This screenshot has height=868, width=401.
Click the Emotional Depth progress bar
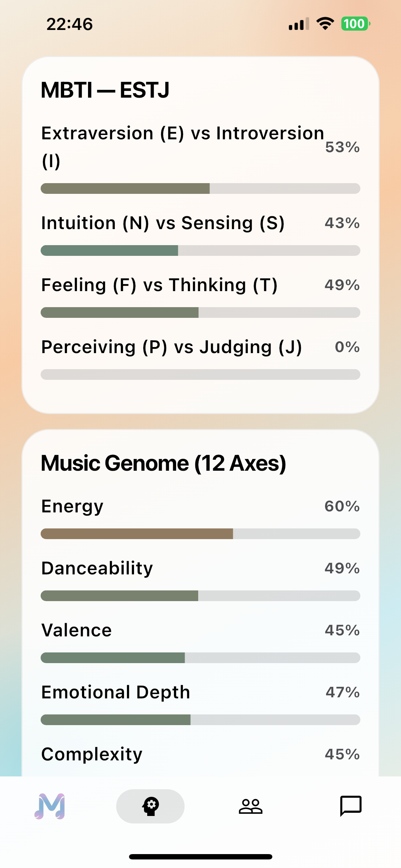pyautogui.click(x=200, y=720)
